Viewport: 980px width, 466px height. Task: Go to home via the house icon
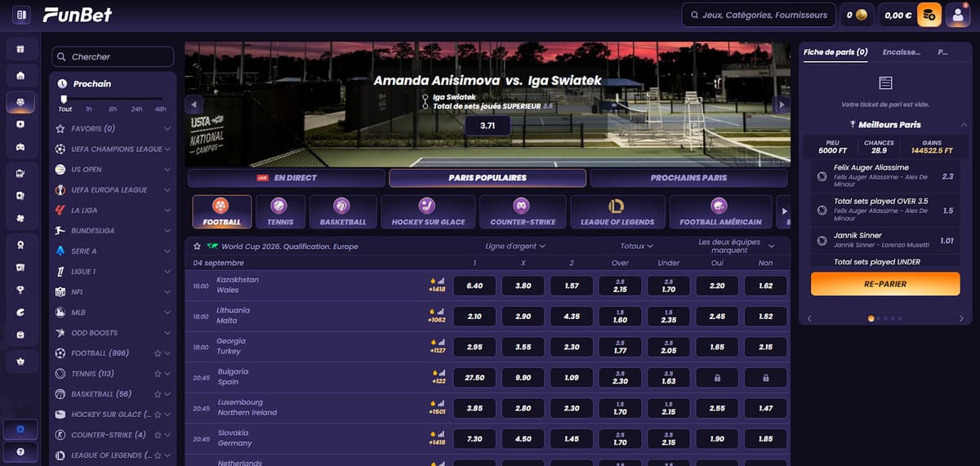coord(20,76)
